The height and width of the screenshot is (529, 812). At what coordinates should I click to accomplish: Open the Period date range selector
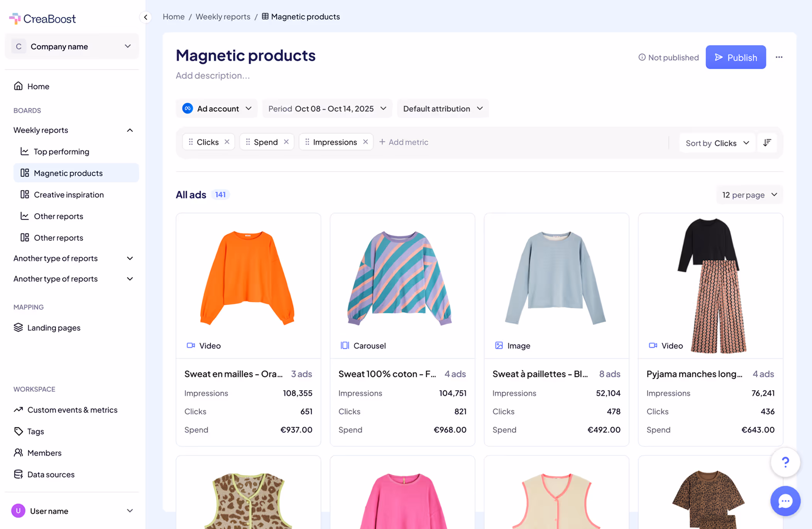tap(327, 108)
